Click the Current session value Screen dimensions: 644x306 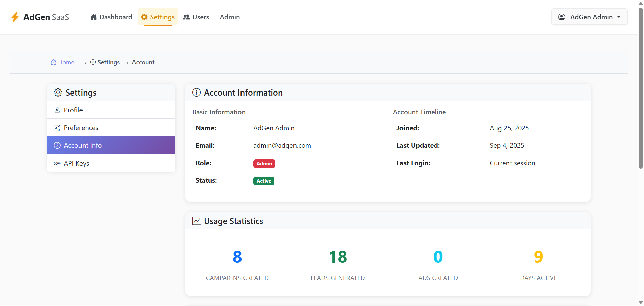pyautogui.click(x=513, y=163)
